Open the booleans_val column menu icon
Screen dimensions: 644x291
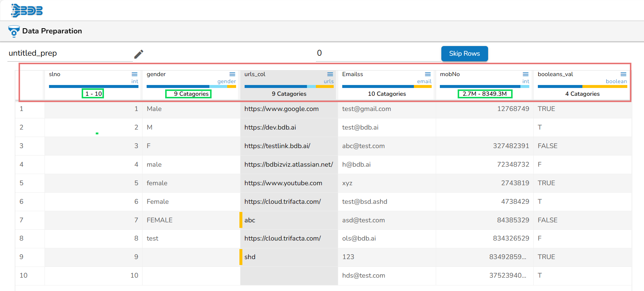click(623, 75)
